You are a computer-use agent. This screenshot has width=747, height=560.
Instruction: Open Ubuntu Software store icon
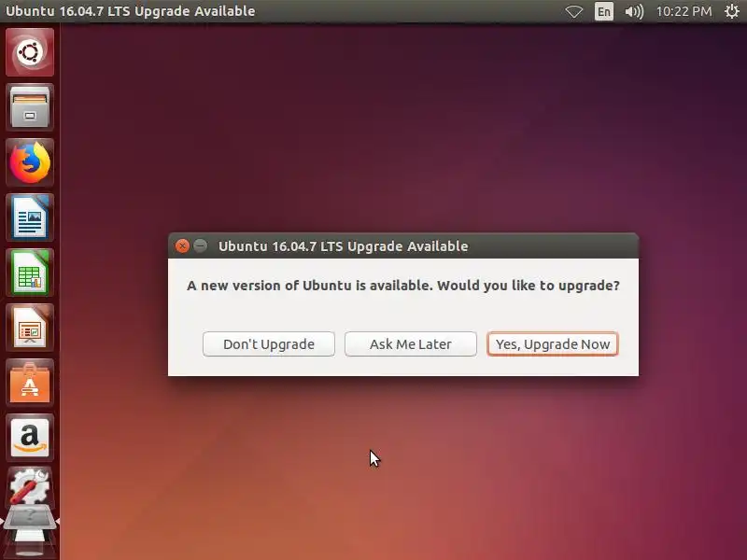click(30, 383)
